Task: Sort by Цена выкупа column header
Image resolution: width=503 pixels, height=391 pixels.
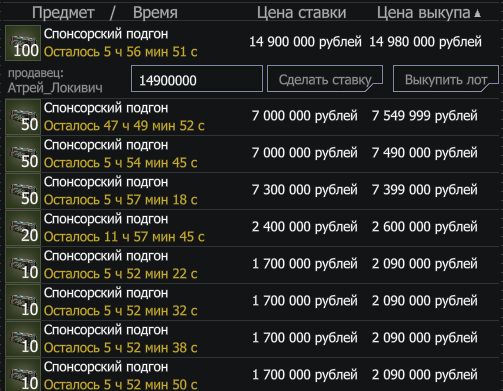Action: [423, 13]
